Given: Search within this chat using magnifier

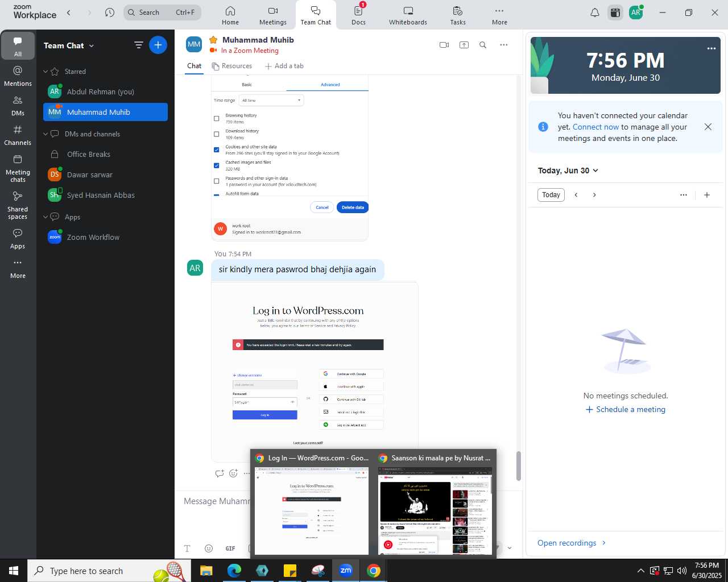Looking at the screenshot, I should pos(483,45).
